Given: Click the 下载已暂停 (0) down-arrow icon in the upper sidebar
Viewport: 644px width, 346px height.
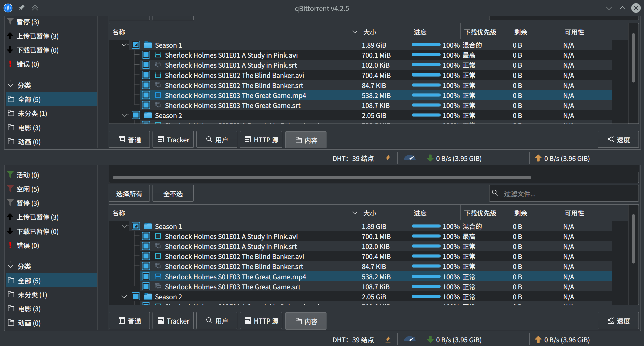Looking at the screenshot, I should (10, 50).
